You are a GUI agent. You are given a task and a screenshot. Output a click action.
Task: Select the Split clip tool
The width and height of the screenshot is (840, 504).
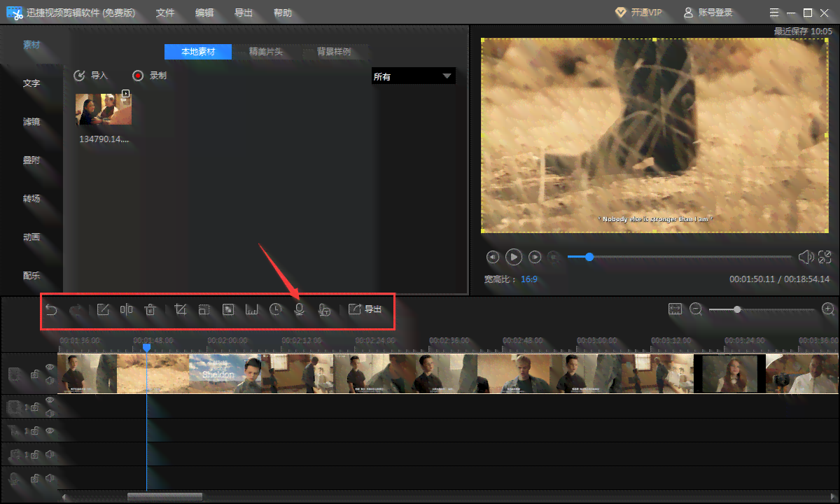[x=127, y=309]
